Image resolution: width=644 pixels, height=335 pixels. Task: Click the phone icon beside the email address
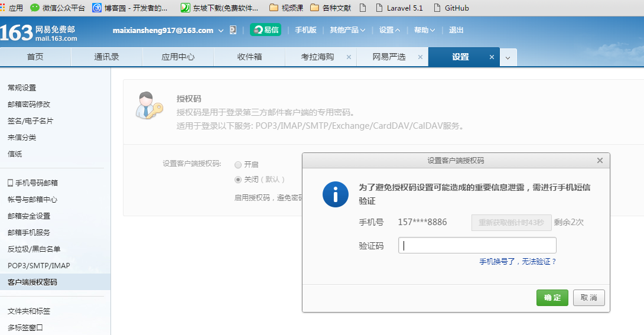tap(233, 30)
